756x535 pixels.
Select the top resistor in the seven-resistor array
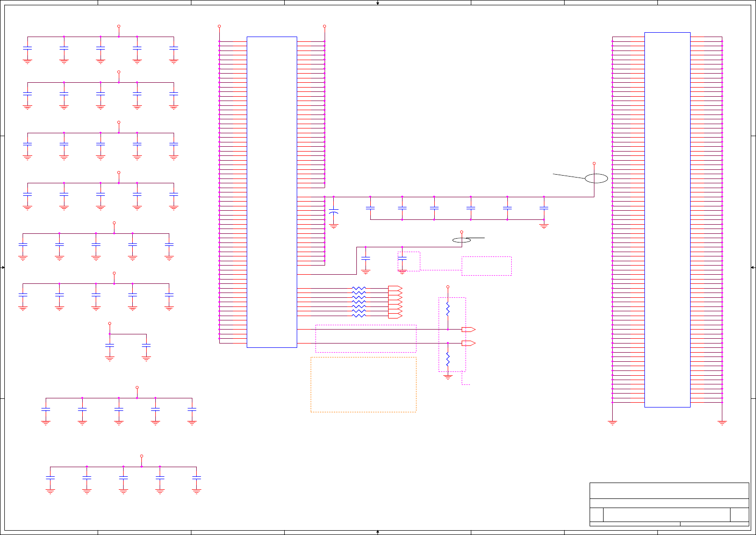tap(359, 289)
